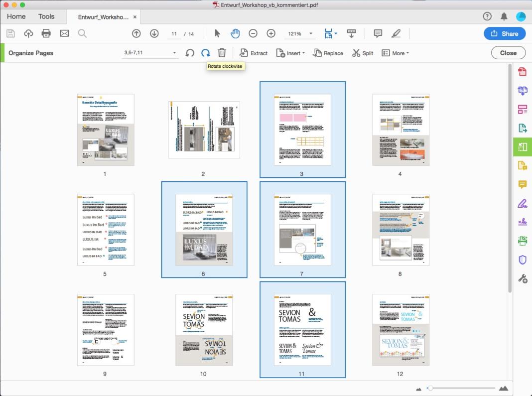Viewport: 532px width, 396px height.
Task: Rotate the selected pages clockwise
Action: point(205,52)
